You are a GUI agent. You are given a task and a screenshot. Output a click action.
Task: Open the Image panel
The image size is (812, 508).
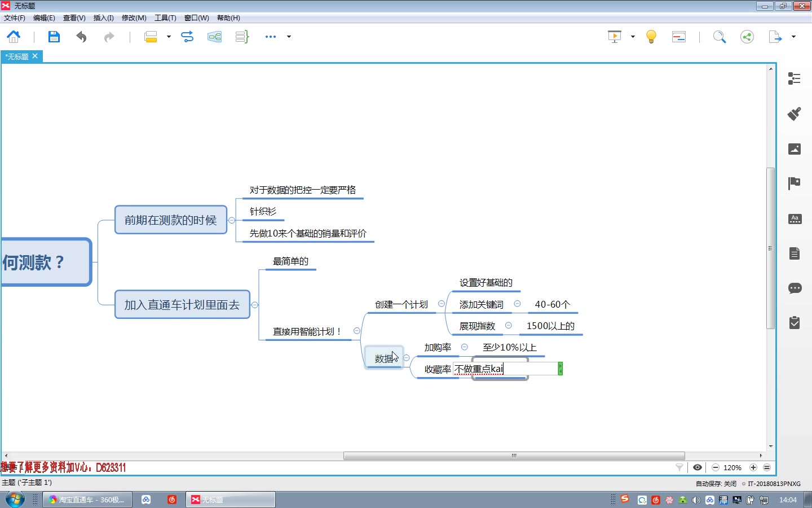[x=795, y=149]
